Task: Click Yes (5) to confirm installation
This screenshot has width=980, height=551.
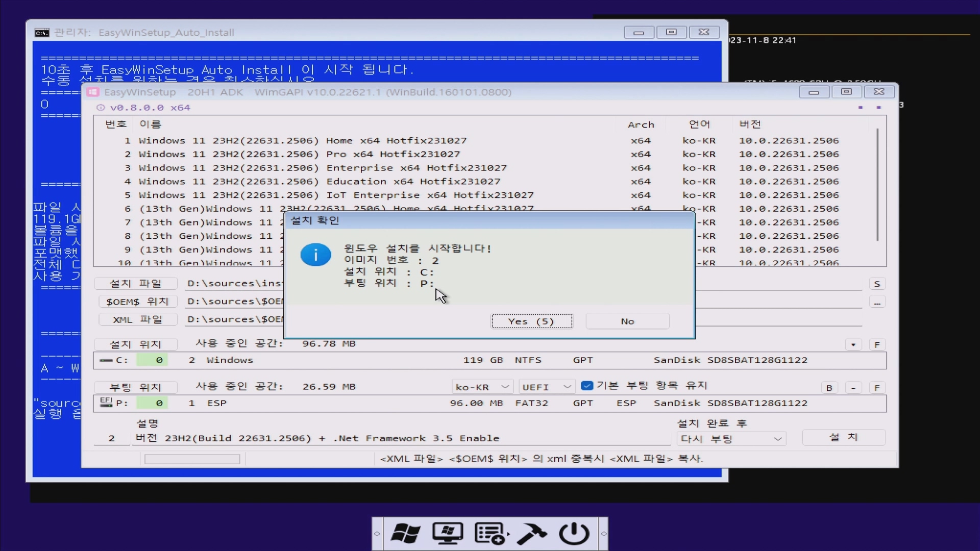Action: pos(531,321)
